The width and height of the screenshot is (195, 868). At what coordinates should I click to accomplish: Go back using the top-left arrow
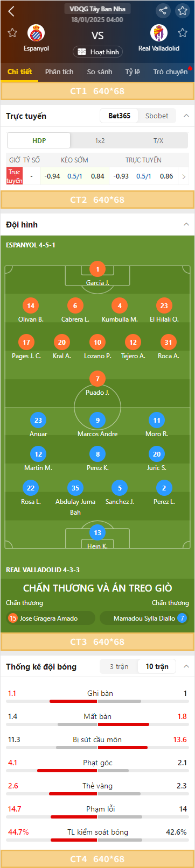click(x=11, y=11)
